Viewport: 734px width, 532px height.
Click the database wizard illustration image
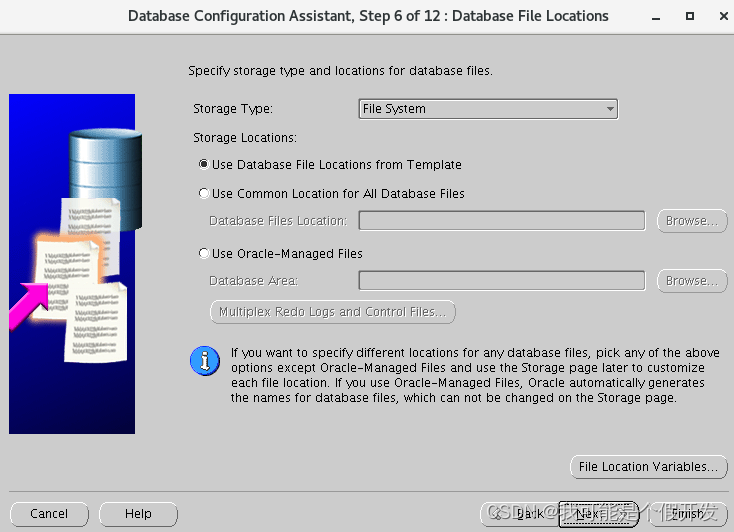(x=75, y=264)
